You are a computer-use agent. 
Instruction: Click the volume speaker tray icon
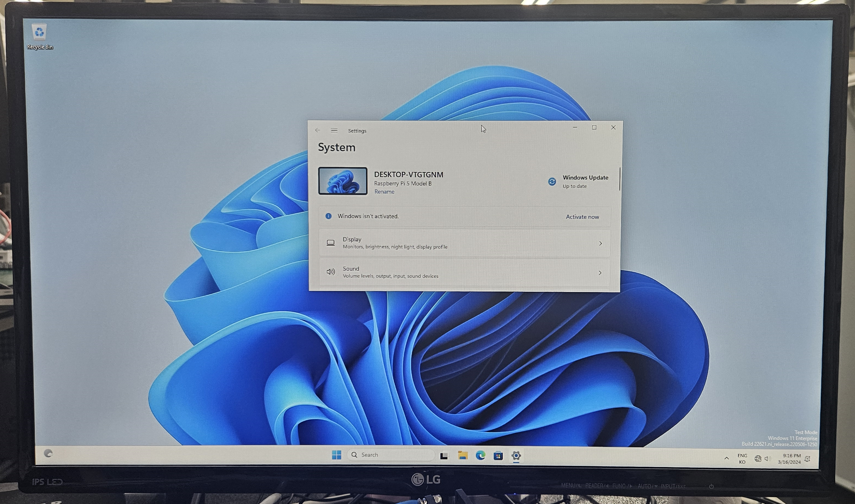(767, 459)
